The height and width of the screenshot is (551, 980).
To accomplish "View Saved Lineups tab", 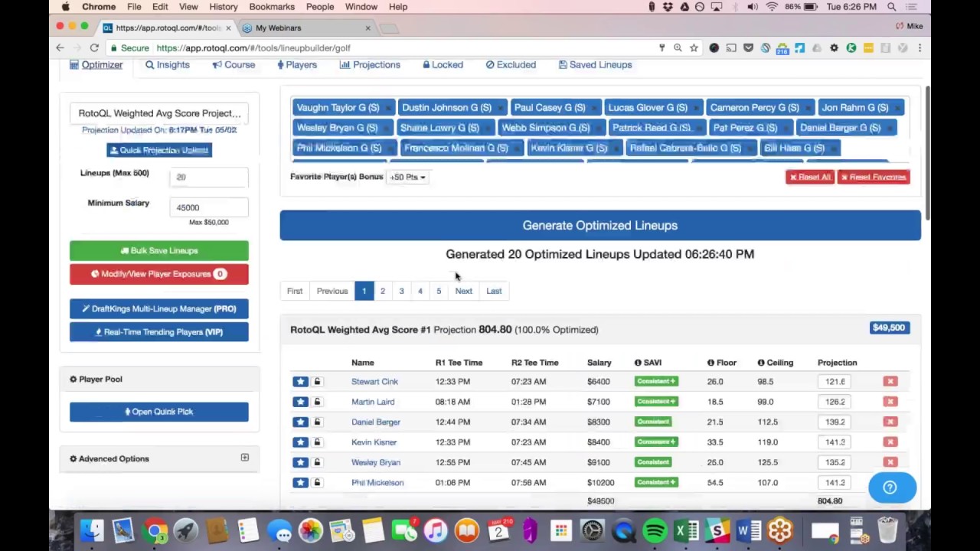I will (595, 65).
